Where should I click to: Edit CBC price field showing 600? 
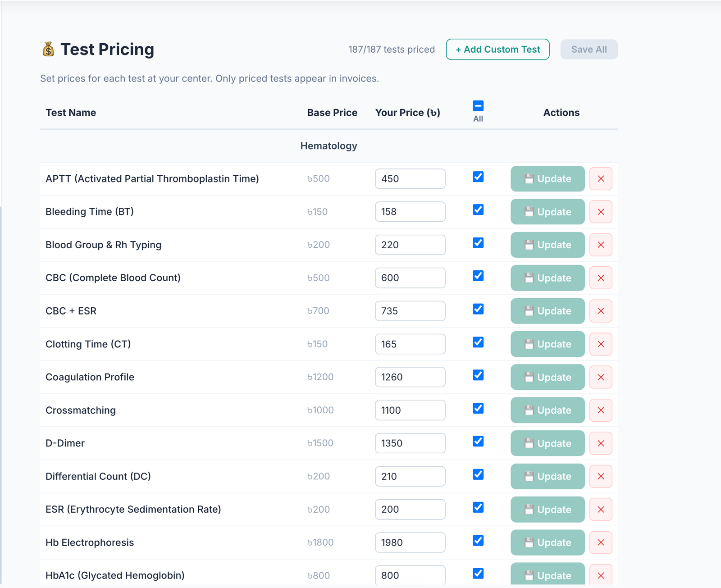pyautogui.click(x=410, y=278)
